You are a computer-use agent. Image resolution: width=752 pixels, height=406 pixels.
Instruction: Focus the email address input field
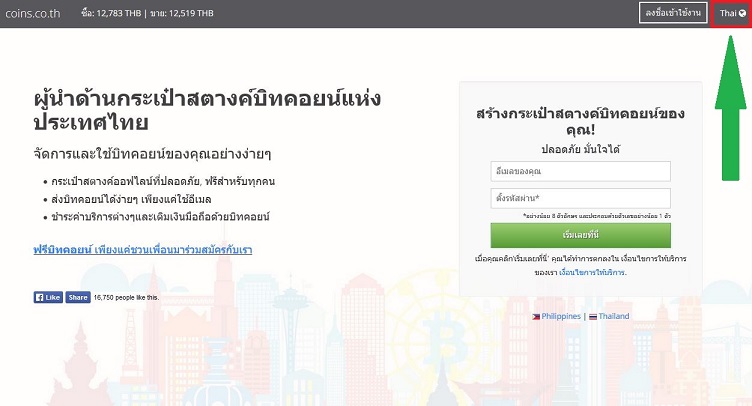click(x=580, y=171)
